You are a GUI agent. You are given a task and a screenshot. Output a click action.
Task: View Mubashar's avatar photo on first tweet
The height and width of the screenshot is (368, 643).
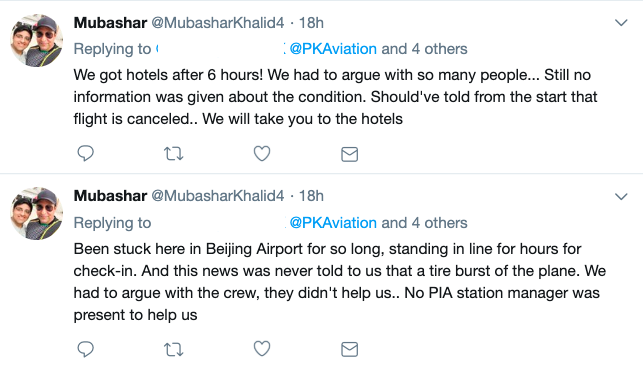pos(36,40)
